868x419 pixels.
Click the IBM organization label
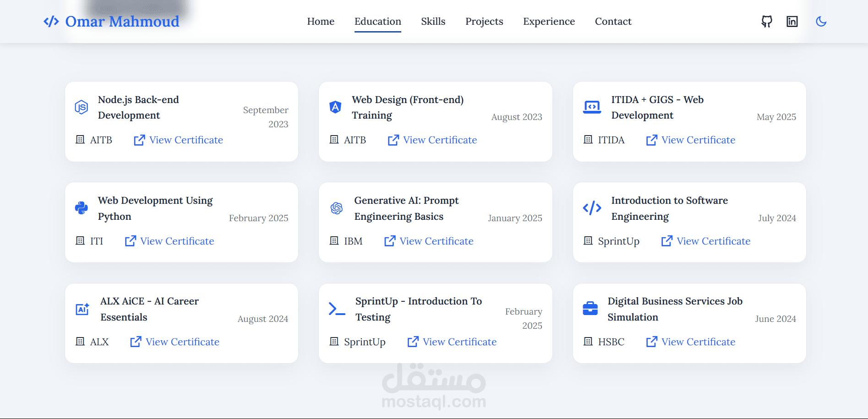353,241
